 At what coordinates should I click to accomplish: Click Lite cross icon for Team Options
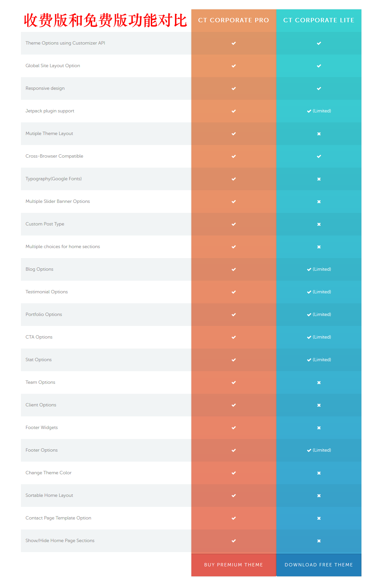(319, 382)
